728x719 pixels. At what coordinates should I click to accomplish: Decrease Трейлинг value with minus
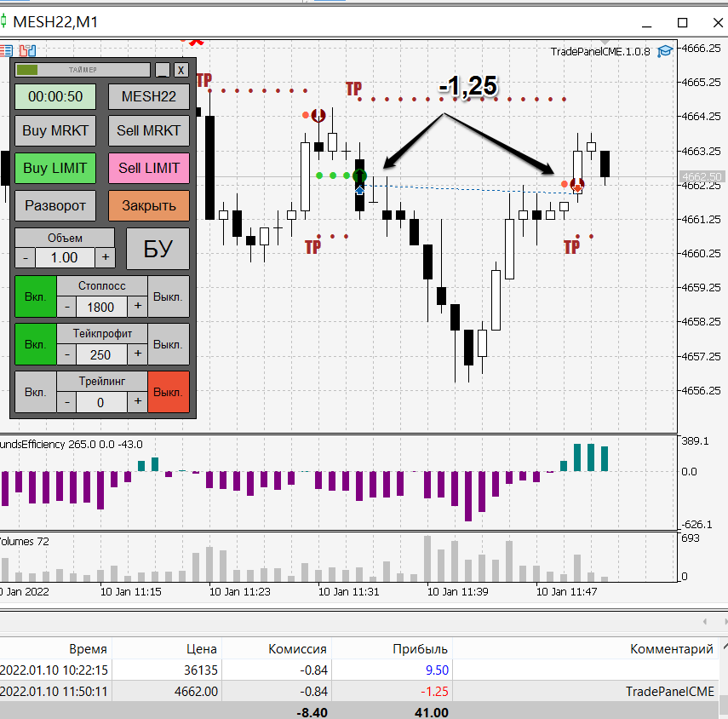coord(67,402)
